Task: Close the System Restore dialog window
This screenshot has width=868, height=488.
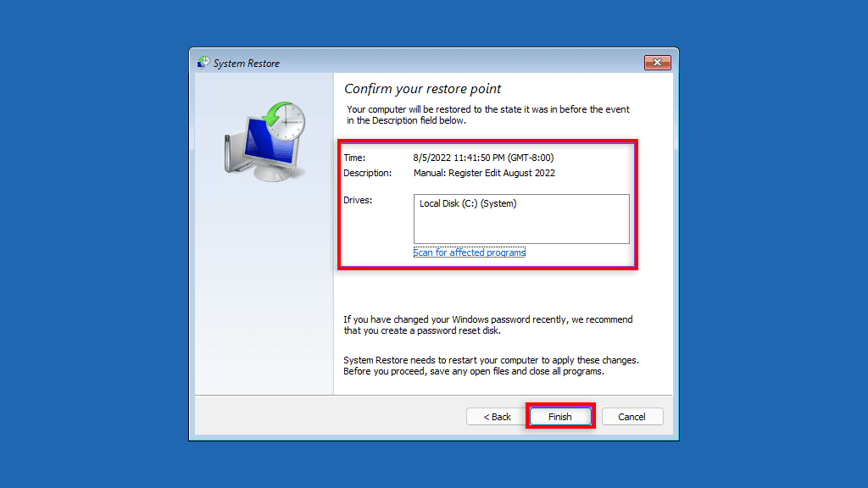Action: point(657,63)
